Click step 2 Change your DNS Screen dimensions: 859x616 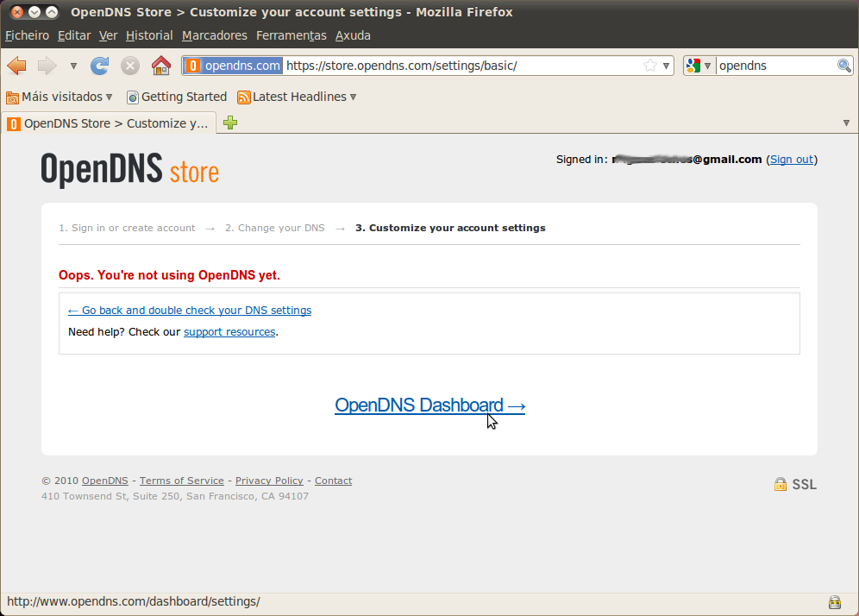(275, 228)
